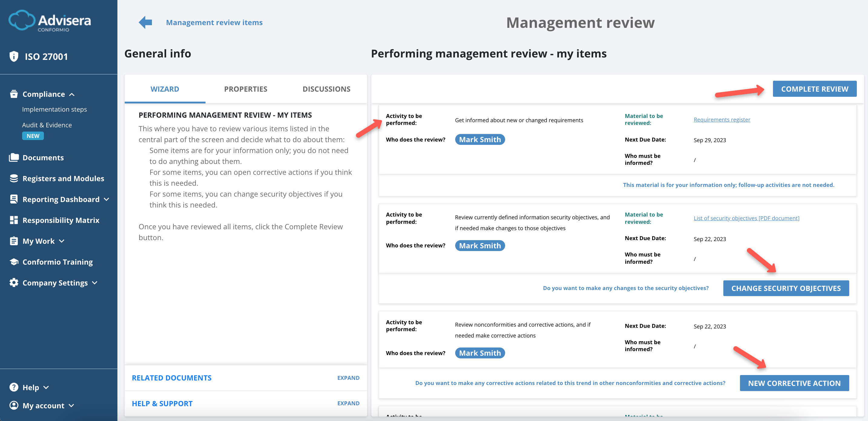
Task: Open the Responsibility Matrix icon
Action: click(14, 220)
